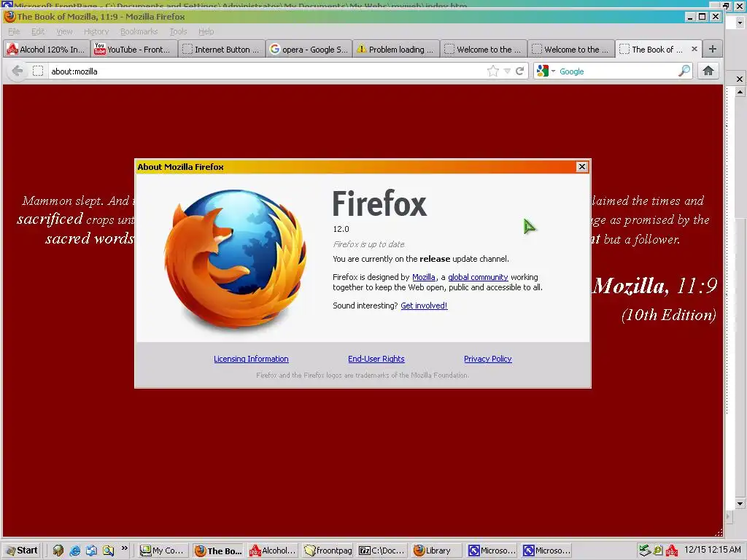Screen dimensions: 747x560
Task: Click the Back arrow navigation button
Action: click(x=18, y=71)
